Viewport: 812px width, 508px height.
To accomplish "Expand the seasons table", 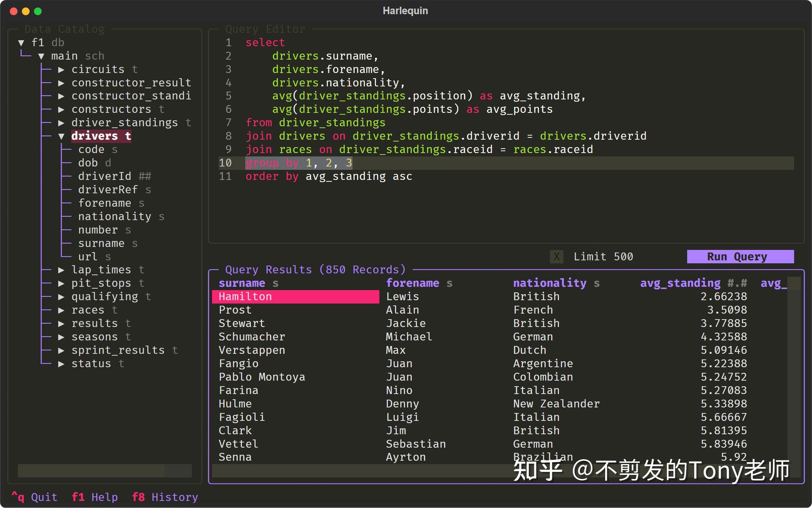I will point(61,337).
